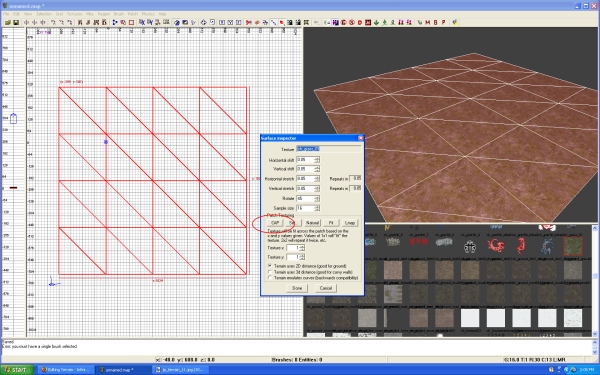The width and height of the screenshot is (600, 375).
Task: Click the CAP patch texturing button
Action: (x=275, y=223)
